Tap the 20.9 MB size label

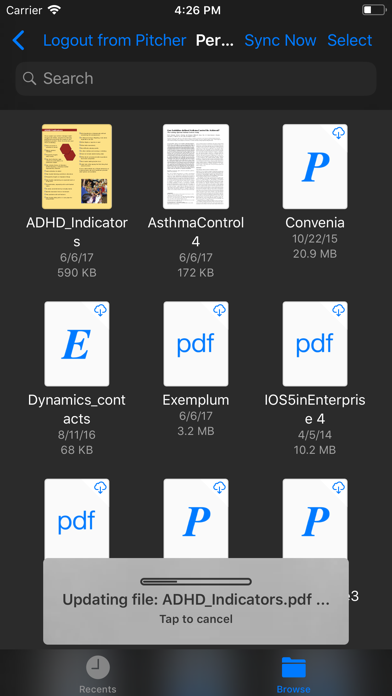[x=315, y=254]
